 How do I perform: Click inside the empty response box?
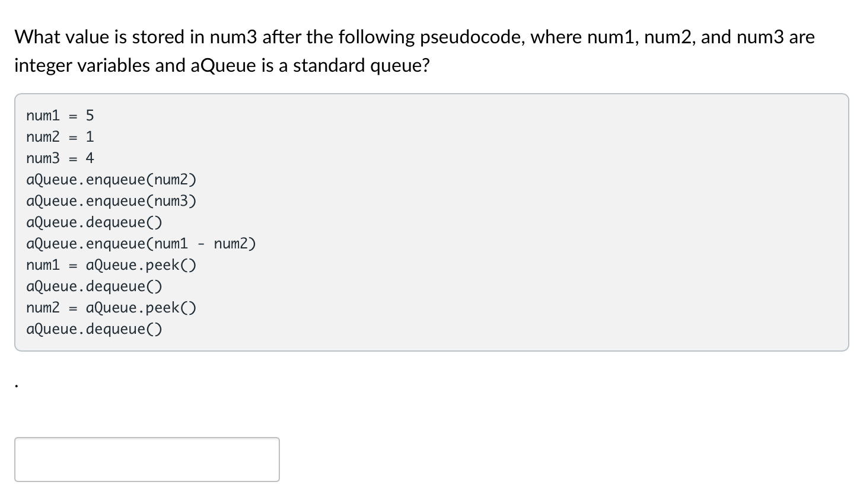(146, 460)
